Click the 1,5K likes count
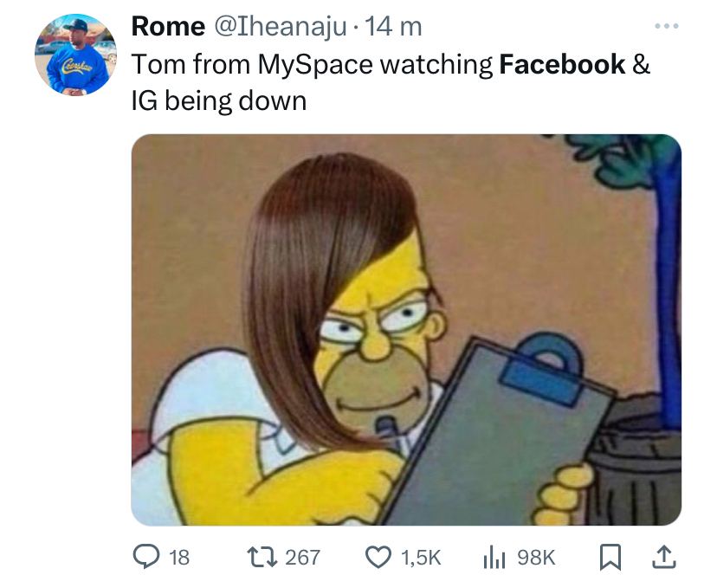Viewport: 717px width, 588px height. coord(420,557)
